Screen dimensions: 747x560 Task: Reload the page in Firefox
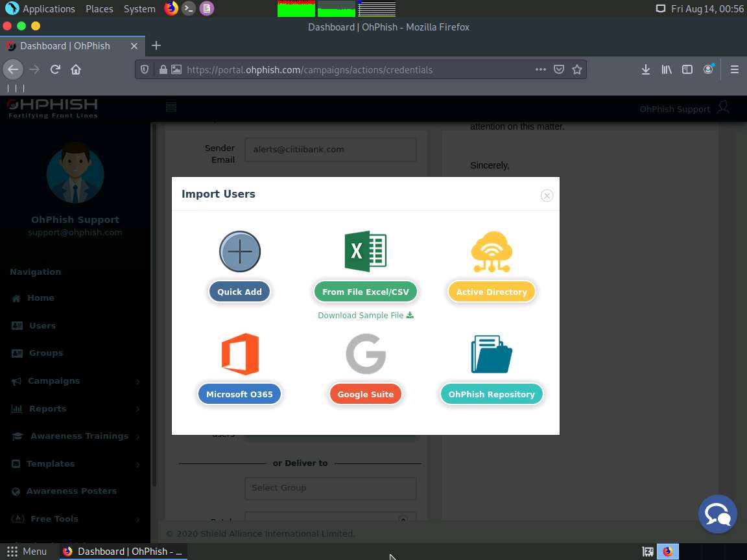point(55,69)
